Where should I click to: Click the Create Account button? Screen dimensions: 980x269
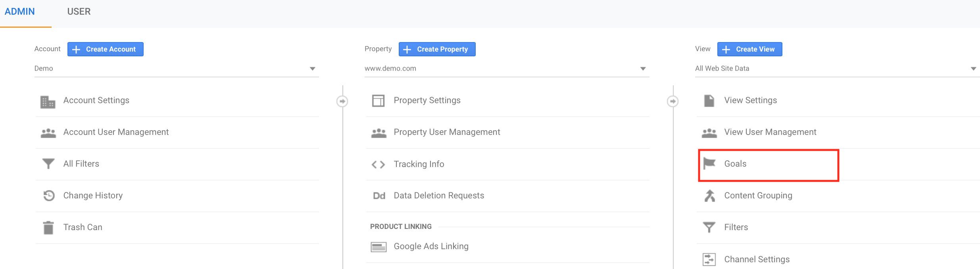106,49
